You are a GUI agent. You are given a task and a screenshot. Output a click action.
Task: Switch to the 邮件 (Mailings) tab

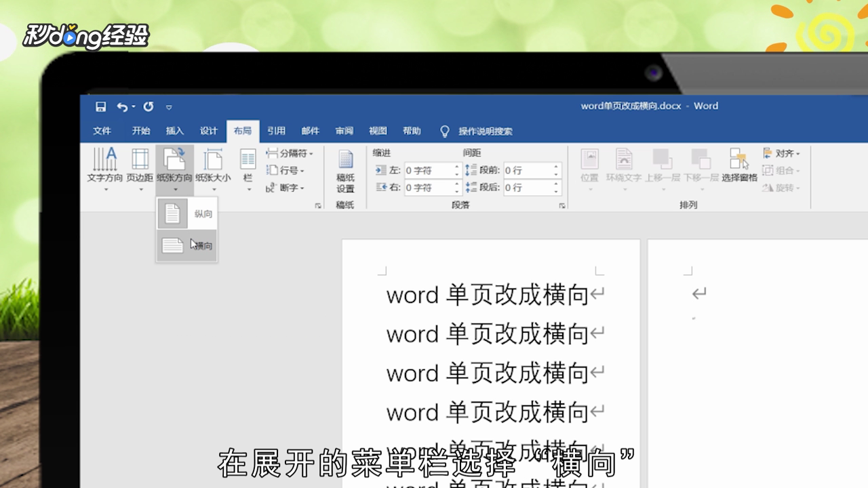[311, 131]
